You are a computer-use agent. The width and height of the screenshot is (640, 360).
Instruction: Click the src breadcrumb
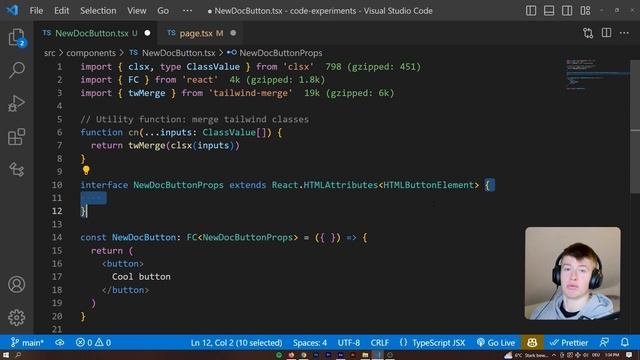tap(49, 53)
